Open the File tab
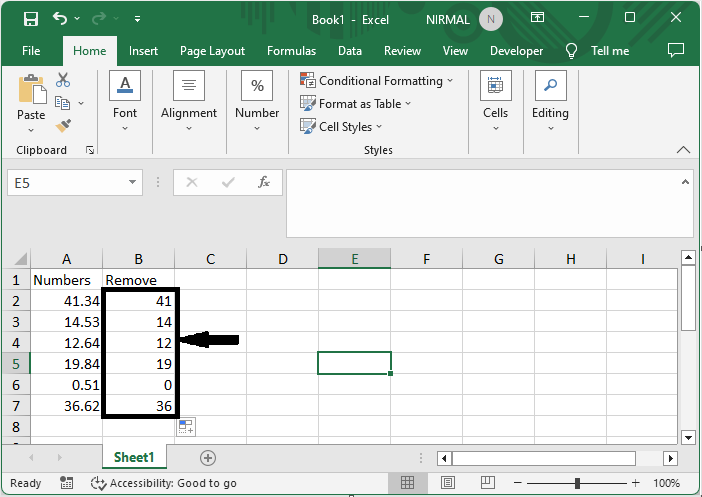The height and width of the screenshot is (497, 702). coord(31,51)
